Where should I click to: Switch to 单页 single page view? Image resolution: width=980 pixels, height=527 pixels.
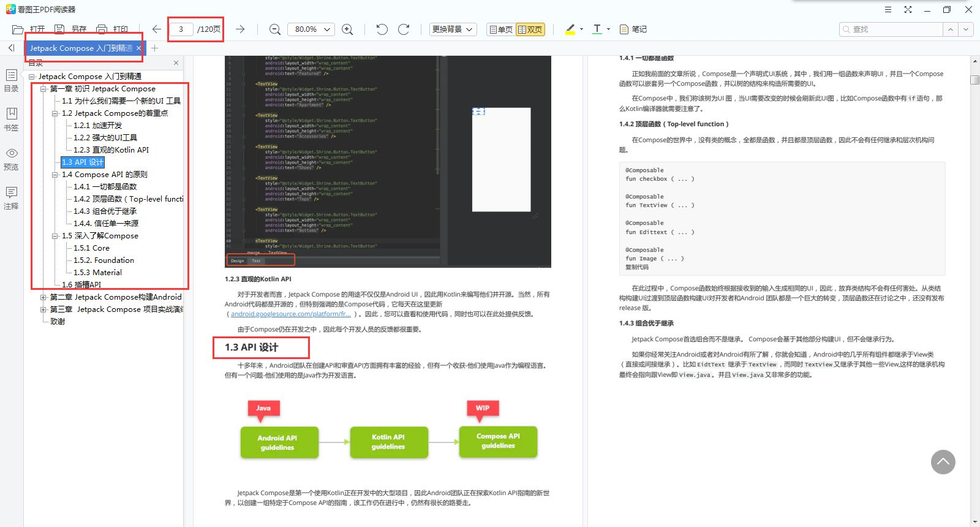tap(500, 29)
